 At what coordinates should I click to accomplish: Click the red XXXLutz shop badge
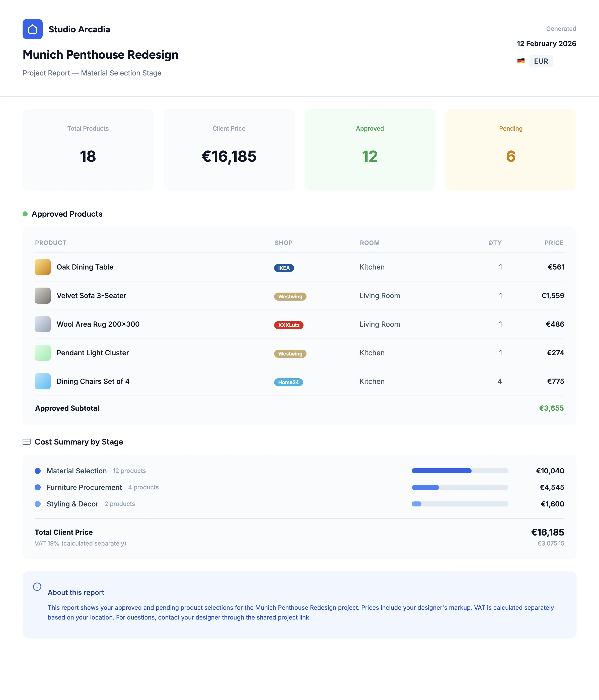pos(288,325)
